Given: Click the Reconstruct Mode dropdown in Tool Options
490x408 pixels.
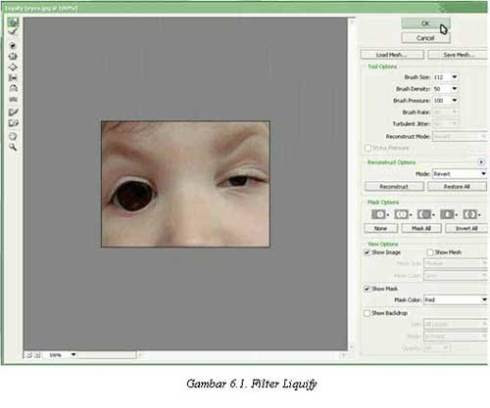Looking at the screenshot, I should pos(459,136).
